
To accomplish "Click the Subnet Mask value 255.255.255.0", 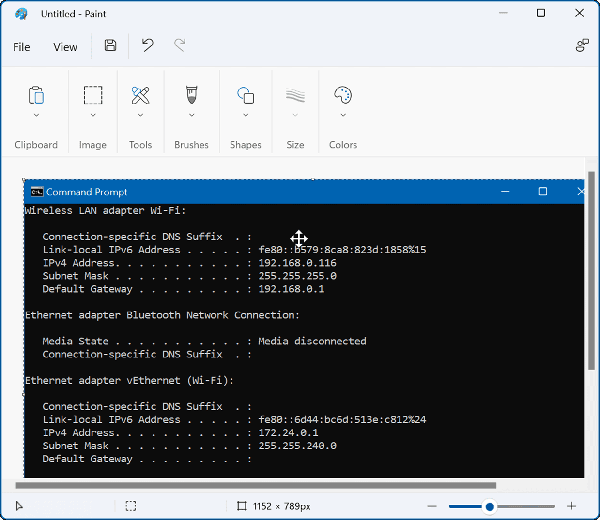I will [297, 276].
